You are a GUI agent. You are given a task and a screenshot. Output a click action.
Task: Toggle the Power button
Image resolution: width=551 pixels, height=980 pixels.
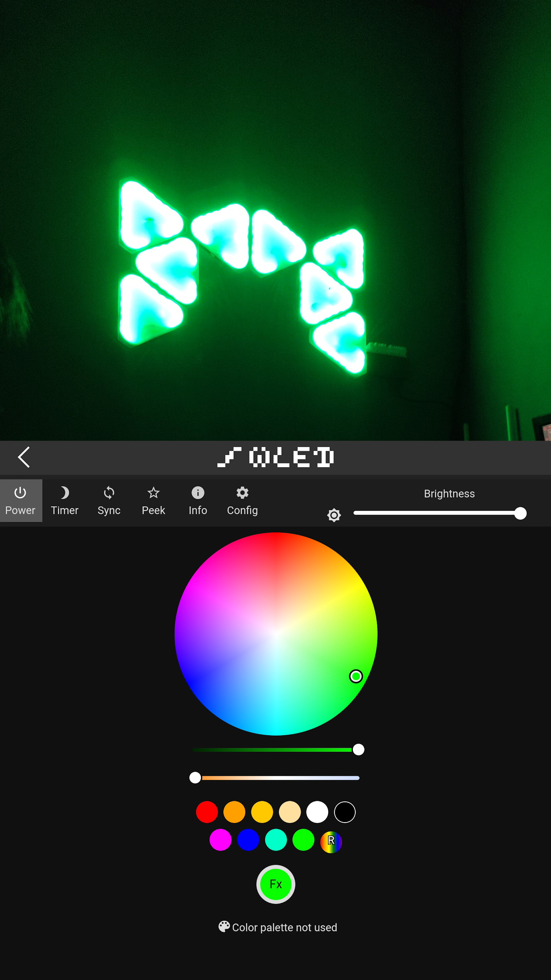pos(20,500)
